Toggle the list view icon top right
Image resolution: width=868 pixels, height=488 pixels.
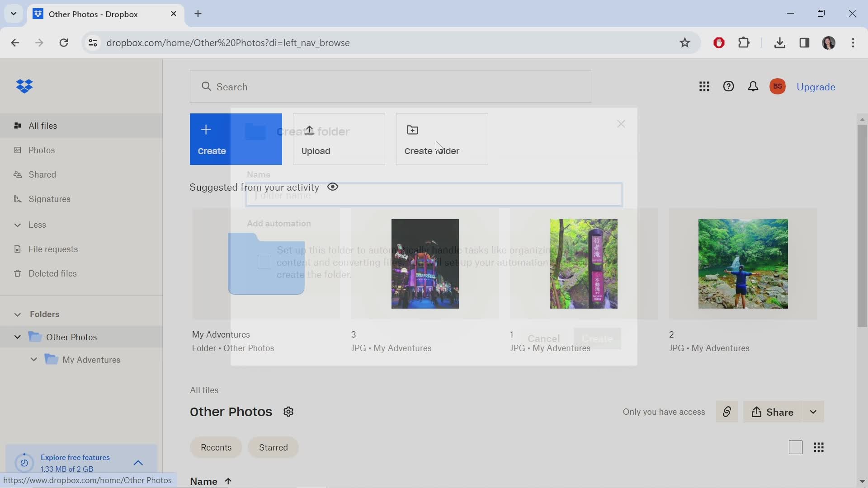[795, 447]
